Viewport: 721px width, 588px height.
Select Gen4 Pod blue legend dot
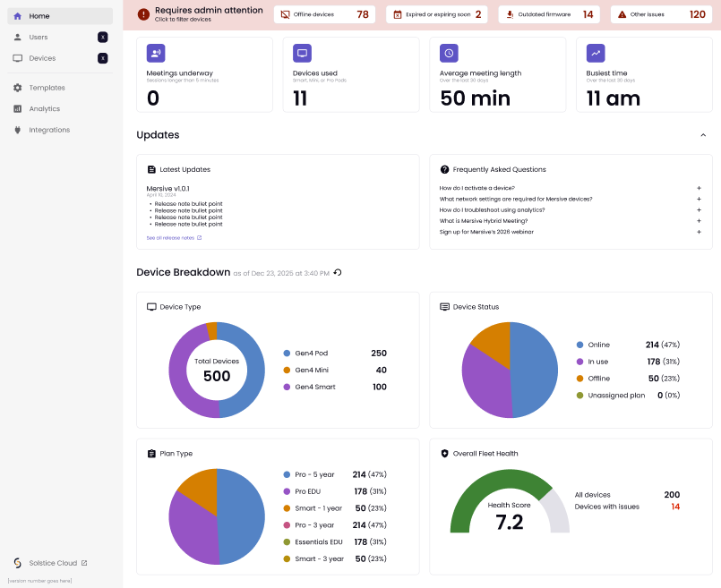(287, 354)
